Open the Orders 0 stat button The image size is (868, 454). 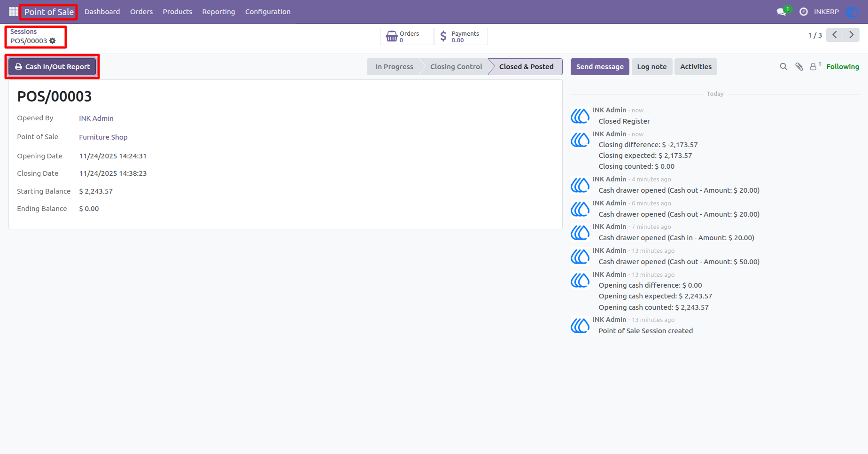[407, 36]
